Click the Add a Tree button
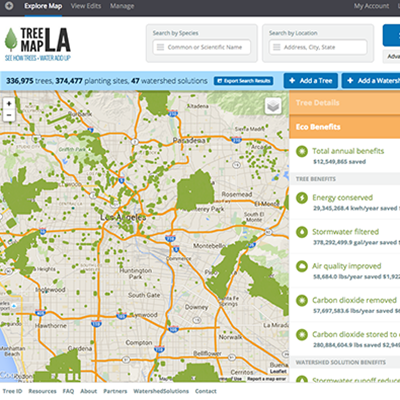Image resolution: width=400 pixels, height=400 pixels. pos(311,81)
